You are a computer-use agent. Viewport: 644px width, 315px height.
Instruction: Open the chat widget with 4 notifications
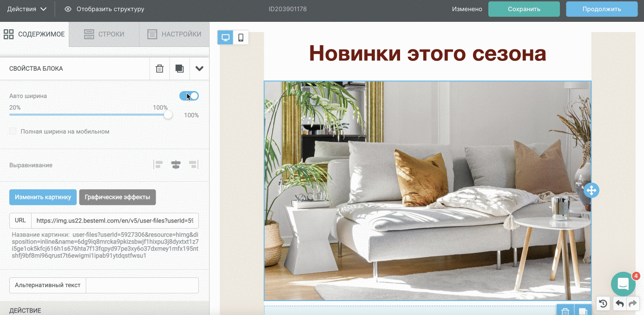pos(623,284)
